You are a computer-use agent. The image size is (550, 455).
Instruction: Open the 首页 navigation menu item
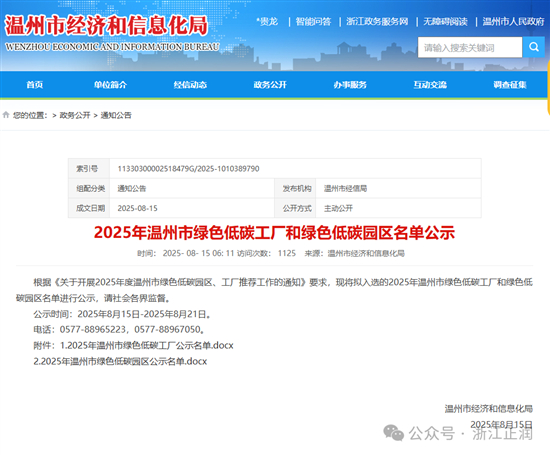pos(35,85)
